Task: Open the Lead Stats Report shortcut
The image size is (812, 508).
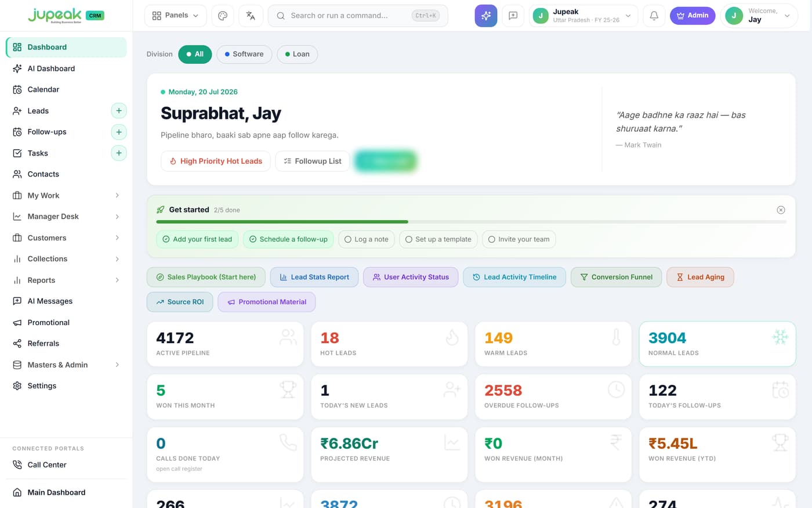Action: [x=314, y=277]
